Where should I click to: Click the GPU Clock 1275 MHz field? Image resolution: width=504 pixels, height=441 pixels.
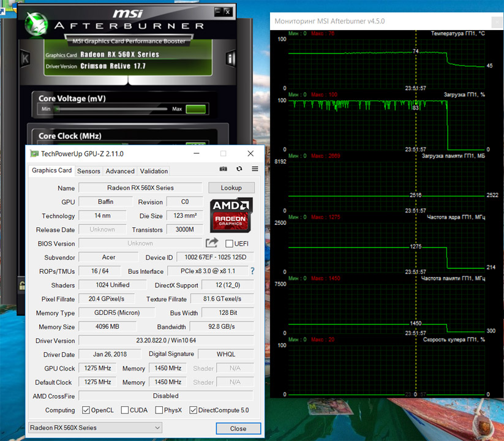pyautogui.click(x=98, y=368)
